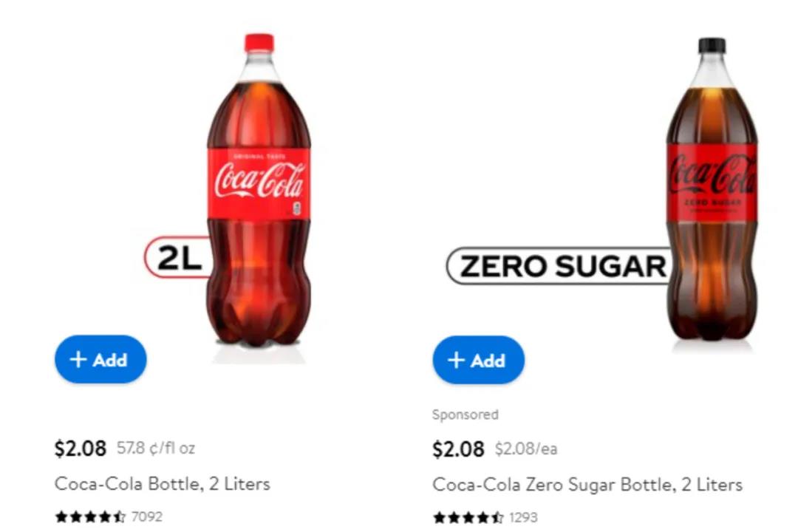798x532 pixels.
Task: Click the black cap of the Zero Sugar bottle
Action: [x=712, y=46]
